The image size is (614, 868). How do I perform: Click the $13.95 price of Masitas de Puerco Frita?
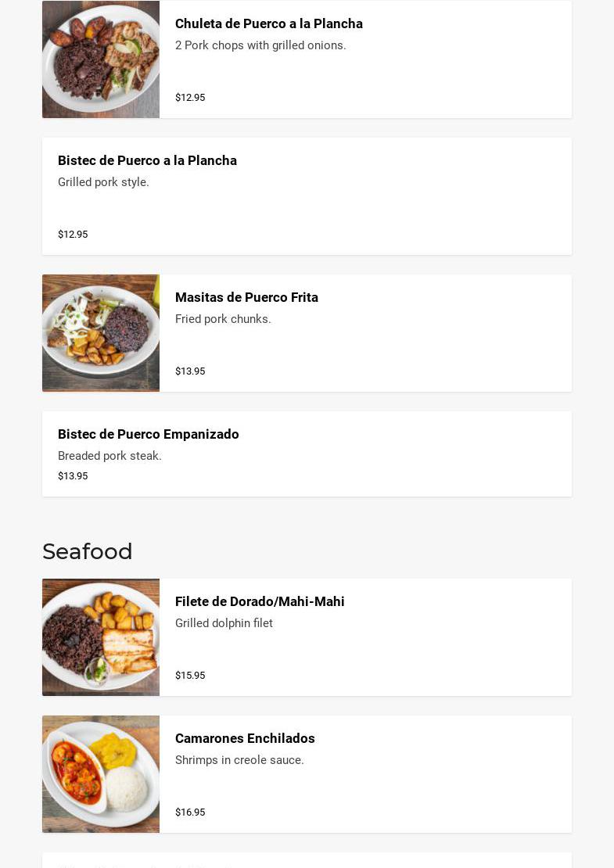coord(190,371)
